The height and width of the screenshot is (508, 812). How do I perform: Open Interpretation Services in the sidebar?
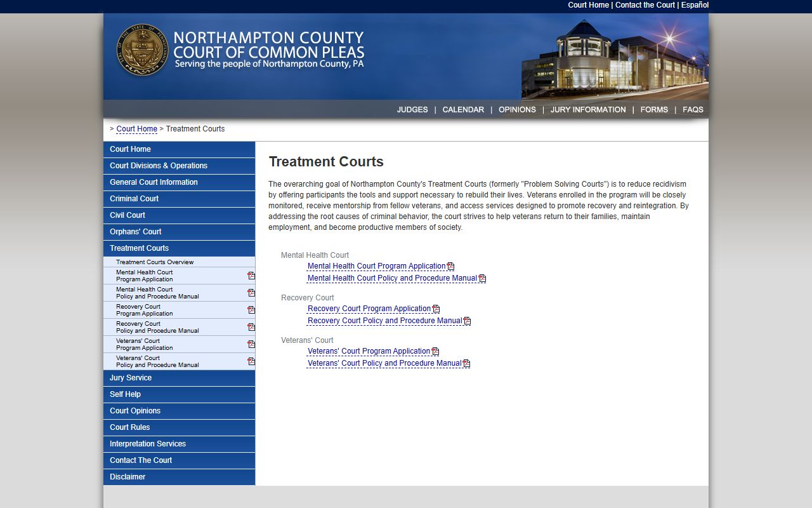point(179,444)
